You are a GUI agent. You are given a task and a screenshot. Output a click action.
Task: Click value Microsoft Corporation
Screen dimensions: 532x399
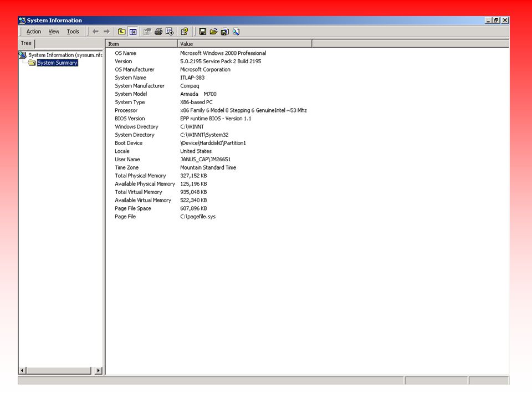point(205,70)
